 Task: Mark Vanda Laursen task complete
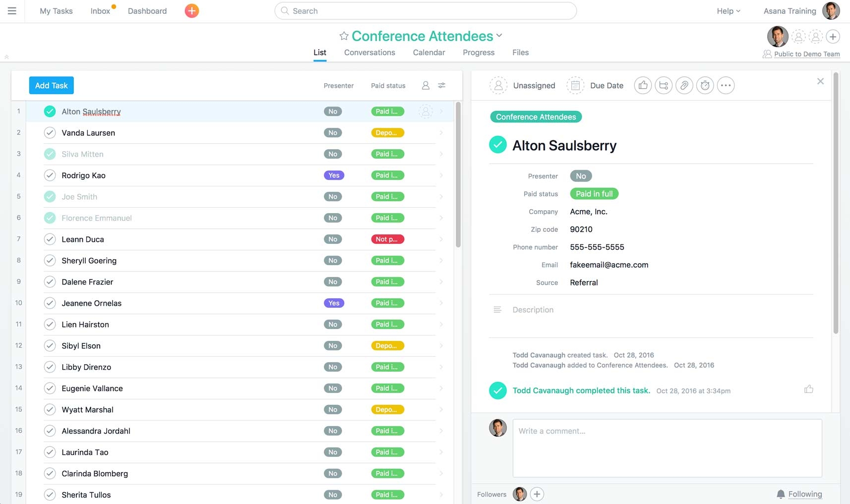(50, 133)
